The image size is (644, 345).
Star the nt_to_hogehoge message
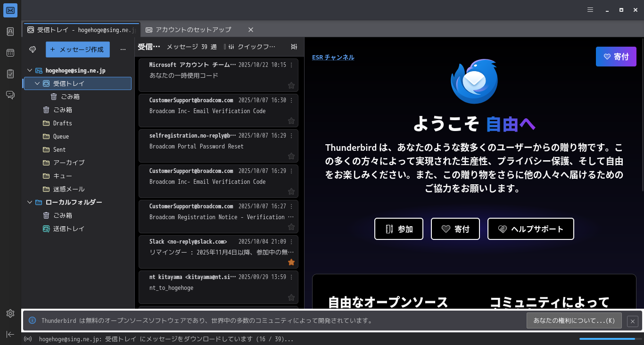(x=291, y=297)
